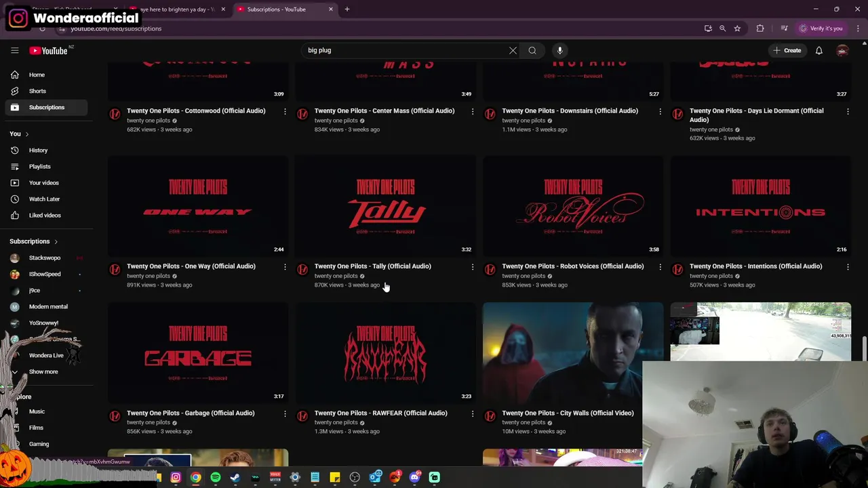This screenshot has height=488, width=868.
Task: Open Tally (Official Audio) title link
Action: [x=372, y=266]
